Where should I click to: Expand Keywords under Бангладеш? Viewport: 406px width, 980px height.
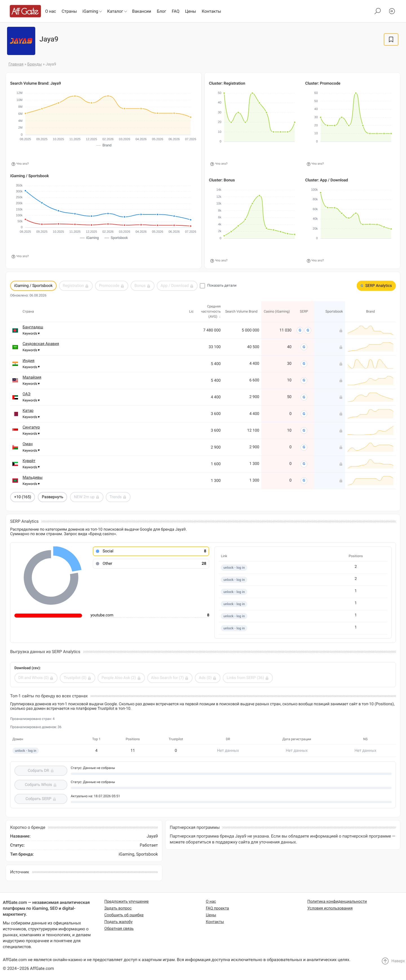pos(31,334)
